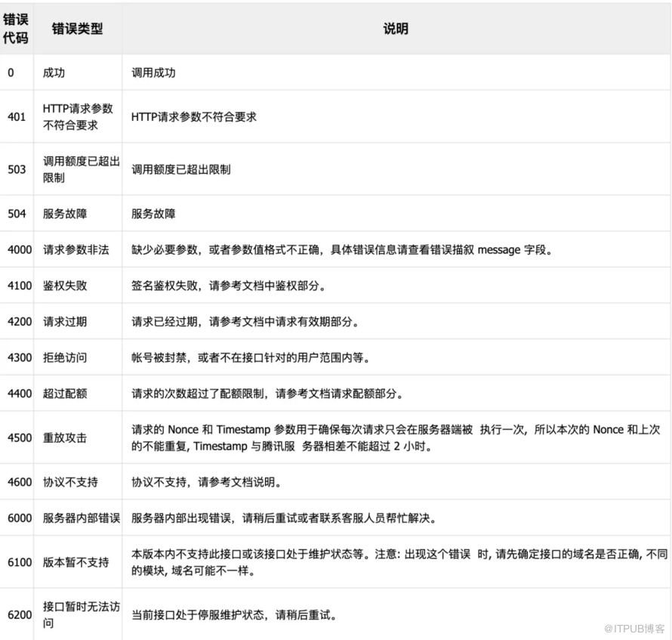Select the 拒绝访问 error type cell

coord(65,357)
